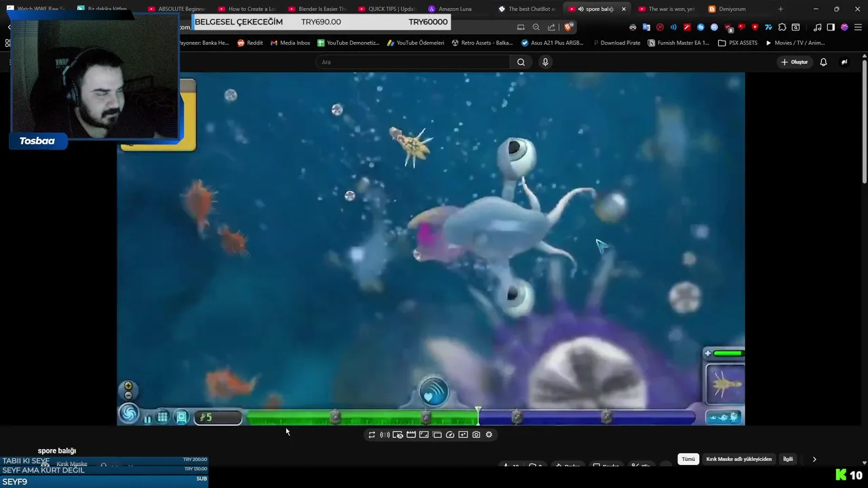Start voice search with the microphone icon
Viewport: 868px width, 488px height.
[545, 62]
